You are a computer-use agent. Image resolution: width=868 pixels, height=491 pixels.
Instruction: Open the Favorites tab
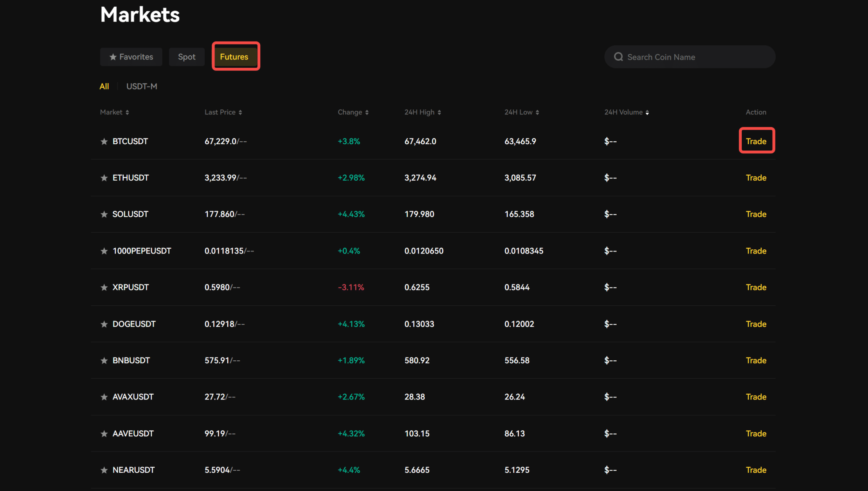point(131,56)
